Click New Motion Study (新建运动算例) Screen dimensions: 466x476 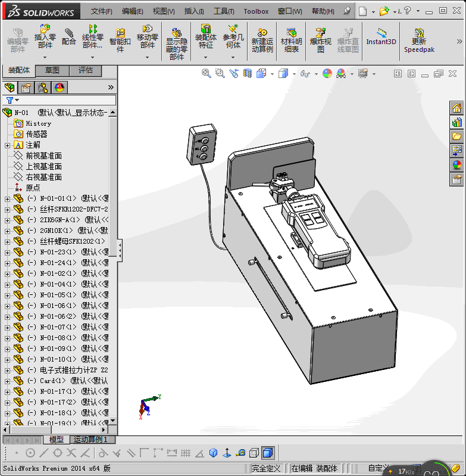pyautogui.click(x=262, y=41)
